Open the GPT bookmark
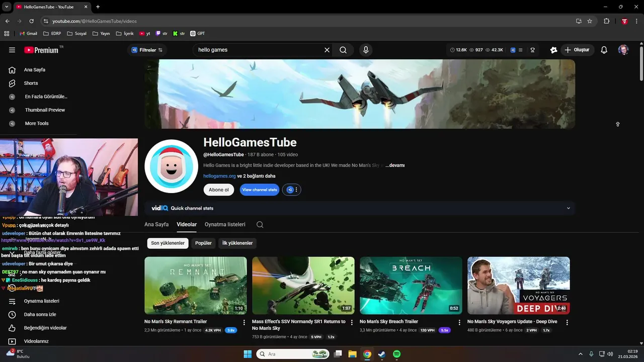The height and width of the screenshot is (362, 644). tap(197, 34)
